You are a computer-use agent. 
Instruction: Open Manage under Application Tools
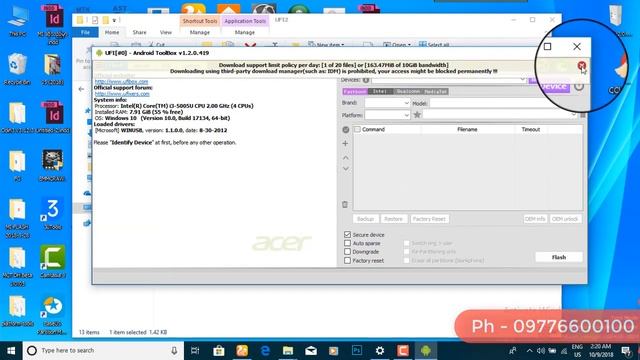click(x=244, y=32)
